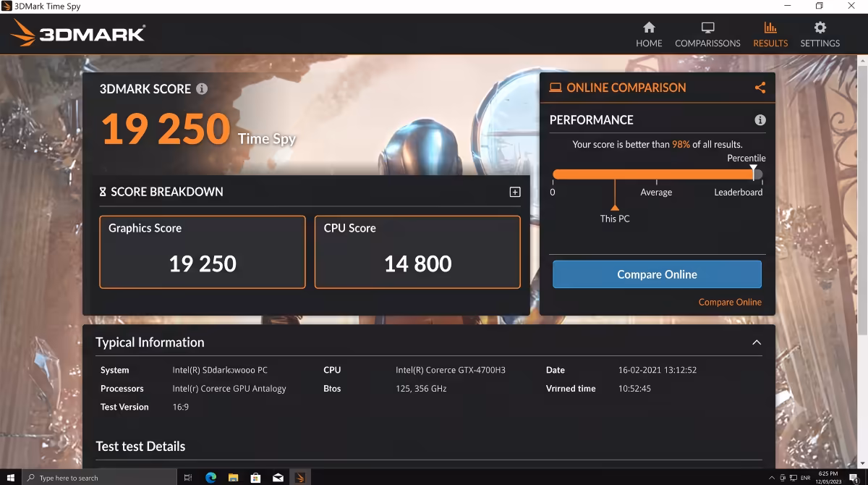
Task: Click the Test Version value 16:9
Action: point(181,407)
